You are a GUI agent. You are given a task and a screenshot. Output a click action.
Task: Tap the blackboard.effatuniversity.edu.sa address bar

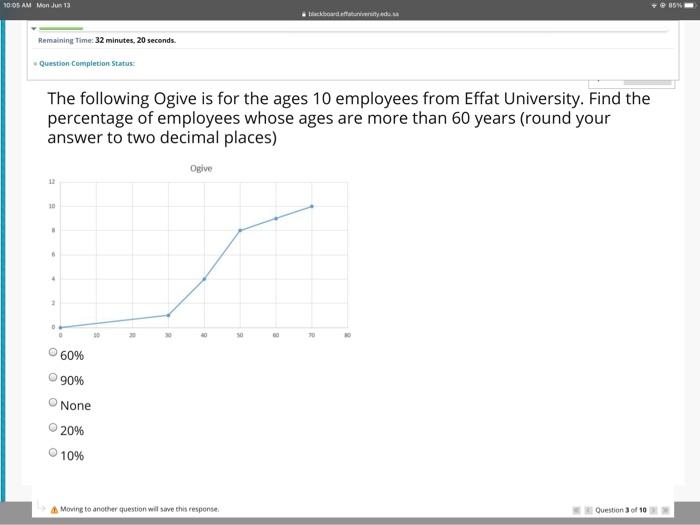(350, 14)
